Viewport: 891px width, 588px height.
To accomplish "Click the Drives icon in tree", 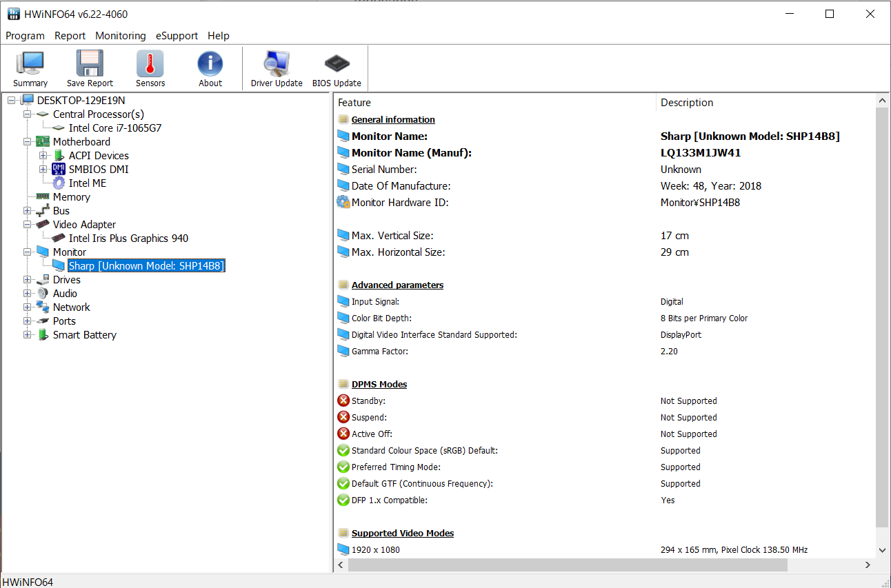I will tap(43, 280).
